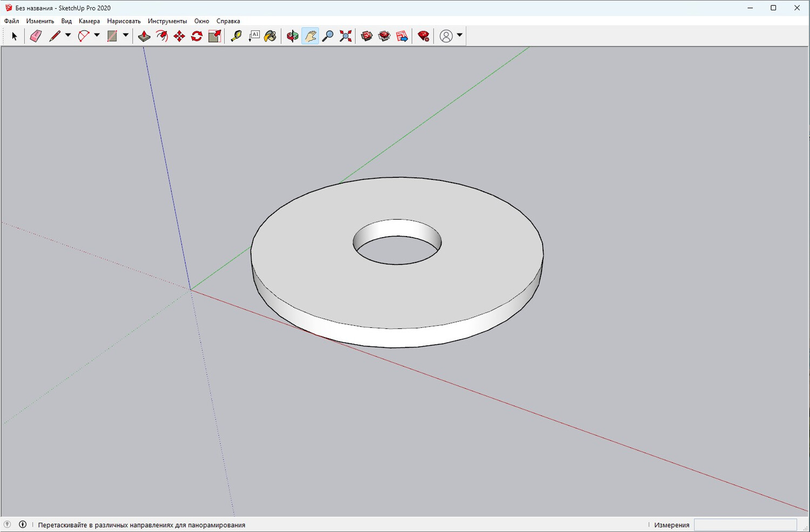
Task: Choose the Eraser tool
Action: point(36,36)
